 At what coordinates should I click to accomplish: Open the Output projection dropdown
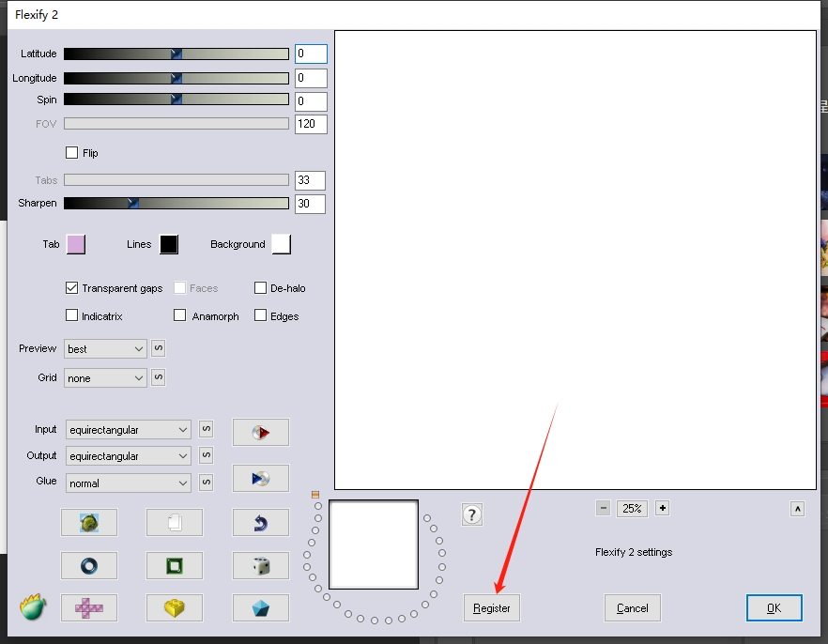[x=129, y=455]
